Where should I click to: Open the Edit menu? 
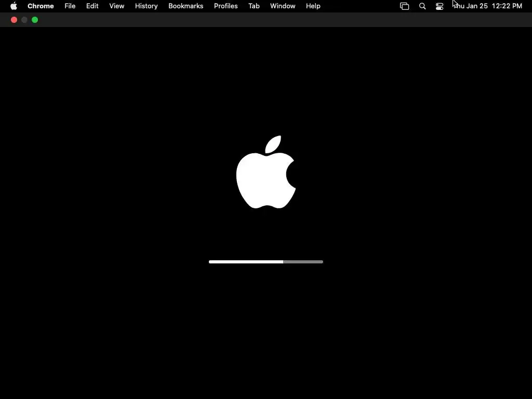(92, 6)
